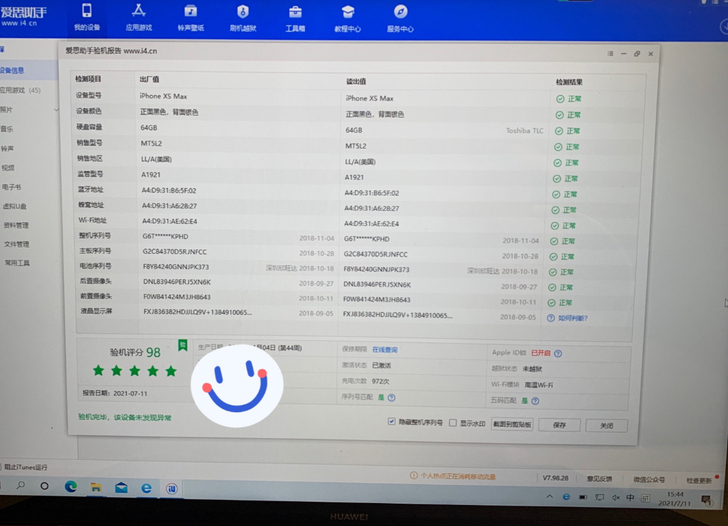Screen dimensions: 728x526
Task: Click the 关闭 button in the report
Action: [x=606, y=426]
